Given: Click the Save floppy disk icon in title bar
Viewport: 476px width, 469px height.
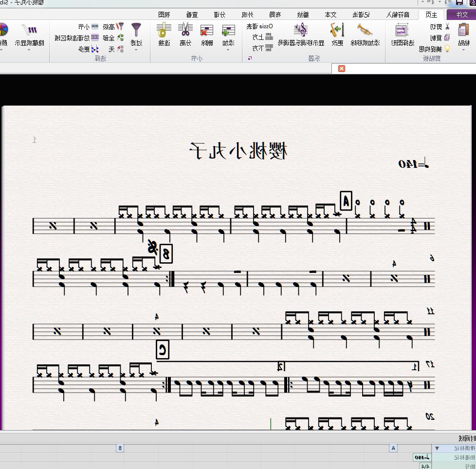Looking at the screenshot, I should click(x=459, y=2).
